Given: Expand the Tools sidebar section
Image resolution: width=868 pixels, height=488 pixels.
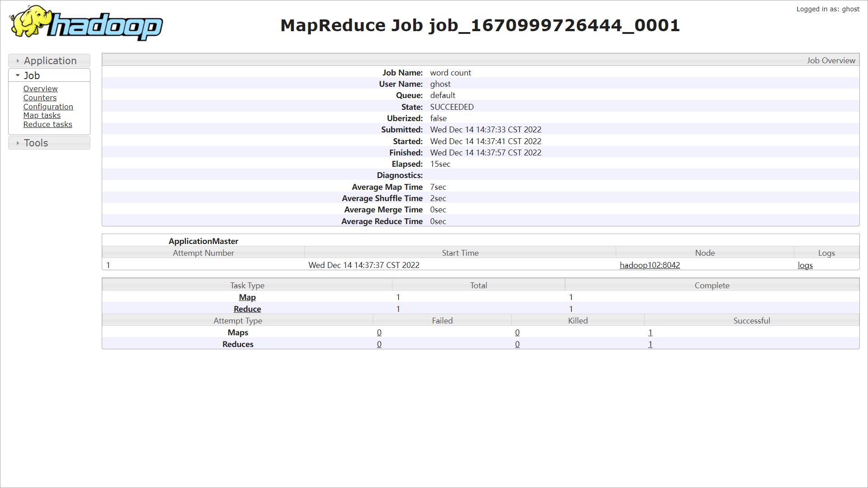Looking at the screenshot, I should click(36, 143).
